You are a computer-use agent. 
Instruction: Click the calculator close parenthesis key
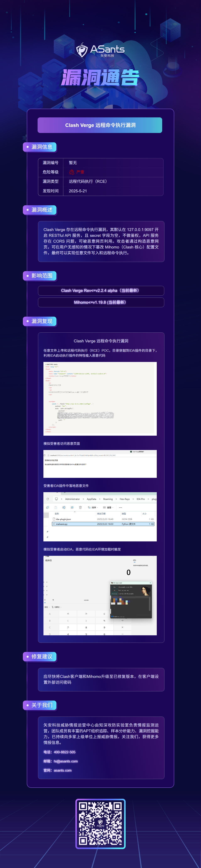pos(86,621)
